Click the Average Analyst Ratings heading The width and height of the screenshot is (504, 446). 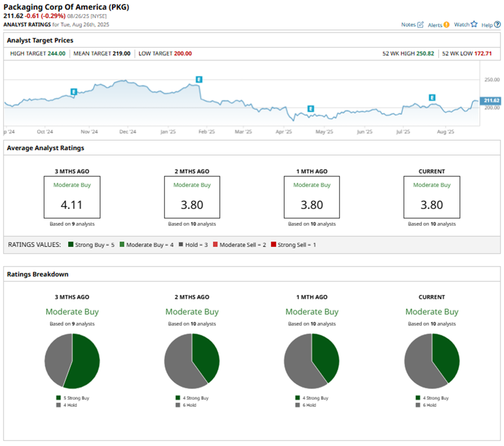click(46, 148)
